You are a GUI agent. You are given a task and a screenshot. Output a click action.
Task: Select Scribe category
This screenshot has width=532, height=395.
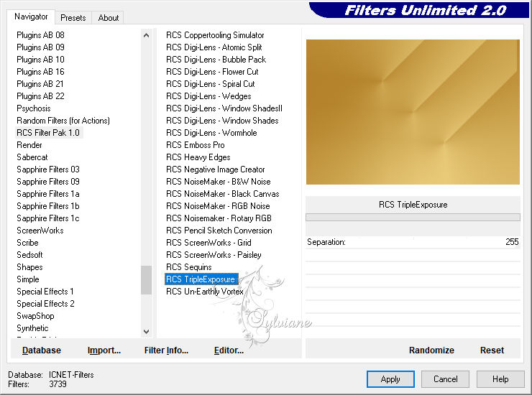pyautogui.click(x=27, y=243)
